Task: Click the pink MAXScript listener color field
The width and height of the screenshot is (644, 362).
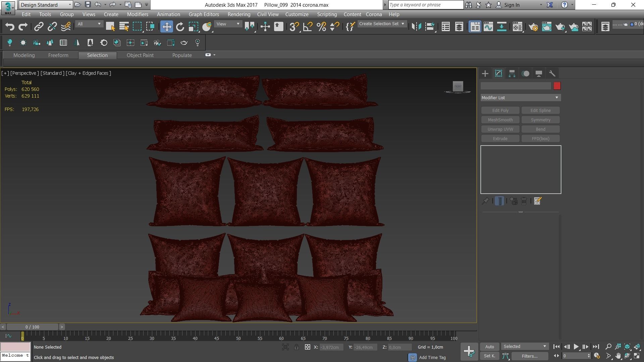Action: pos(15,347)
